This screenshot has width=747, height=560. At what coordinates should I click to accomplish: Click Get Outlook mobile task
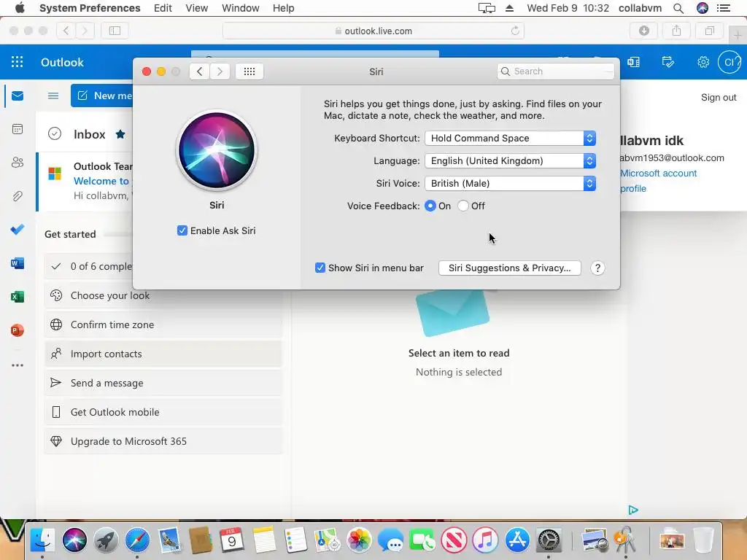[163, 413]
